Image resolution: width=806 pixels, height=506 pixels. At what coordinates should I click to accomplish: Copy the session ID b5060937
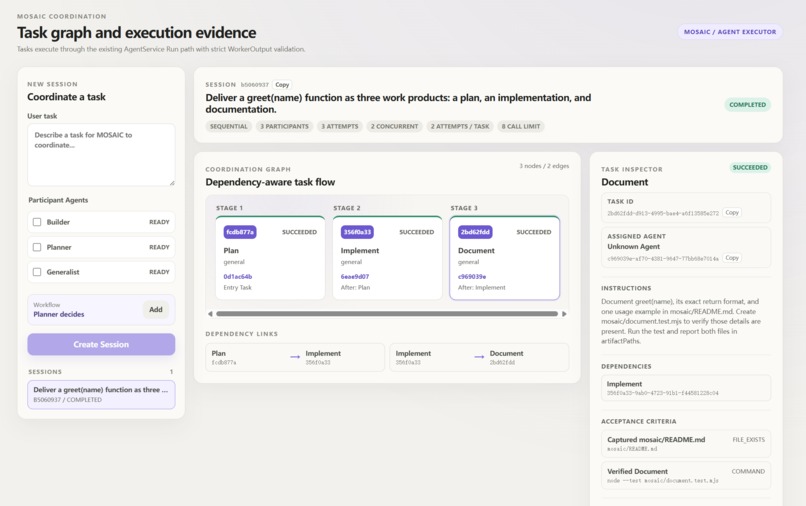coord(282,85)
